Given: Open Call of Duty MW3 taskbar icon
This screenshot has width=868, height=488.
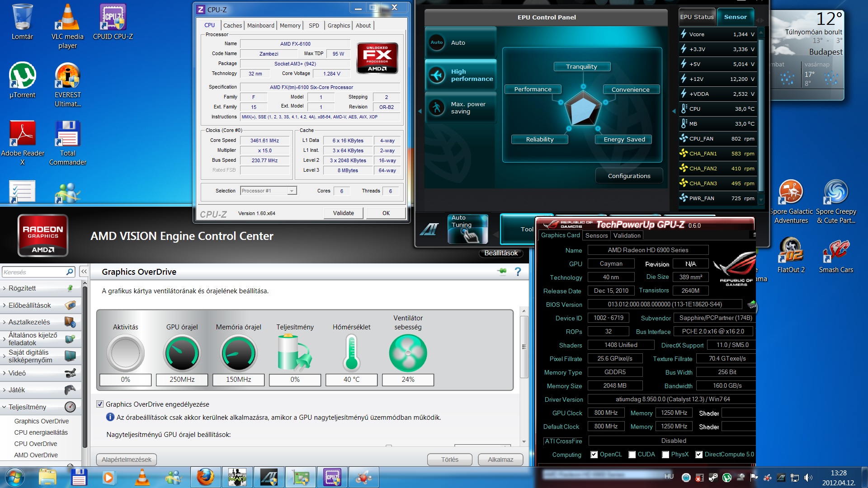Looking at the screenshot, I should [x=237, y=477].
